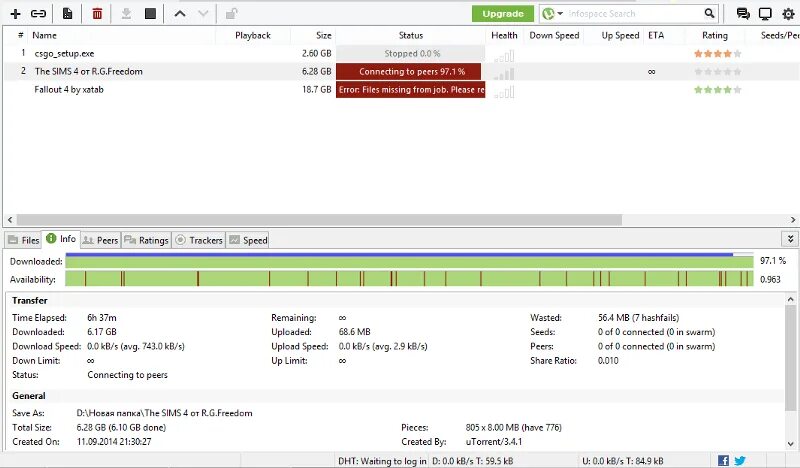This screenshot has width=800, height=468.
Task: Move torrent up in queue
Action: [x=180, y=14]
